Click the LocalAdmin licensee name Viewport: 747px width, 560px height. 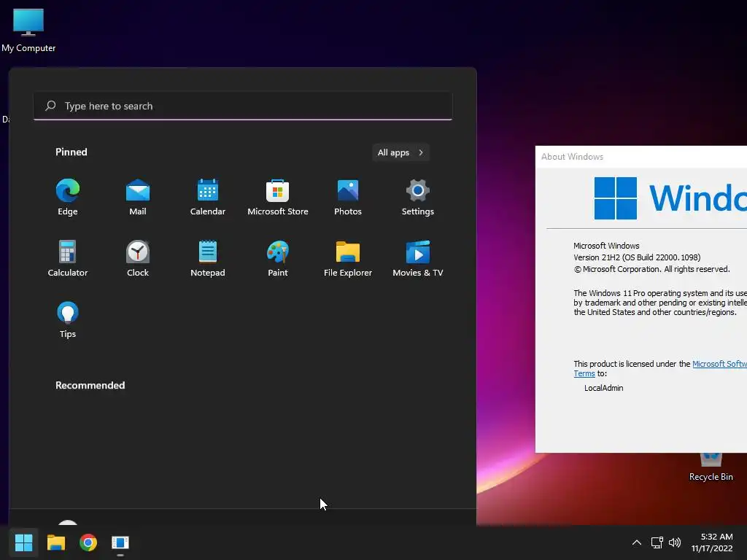pos(603,388)
